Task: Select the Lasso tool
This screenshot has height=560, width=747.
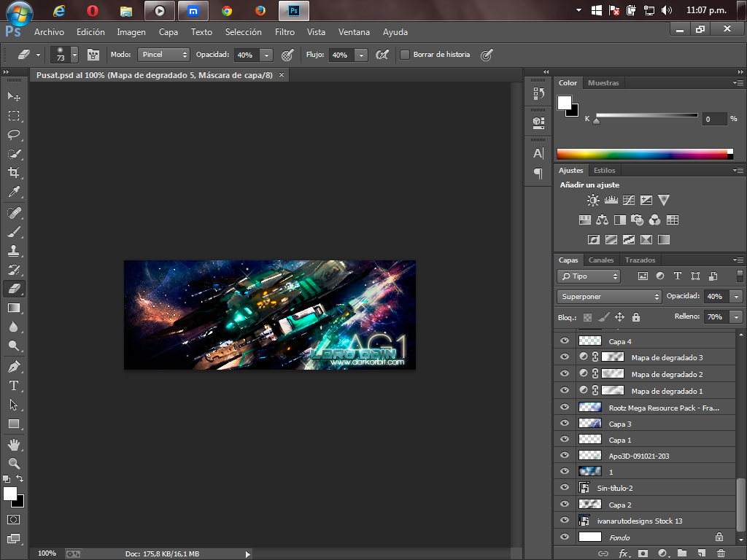Action: tap(14, 135)
